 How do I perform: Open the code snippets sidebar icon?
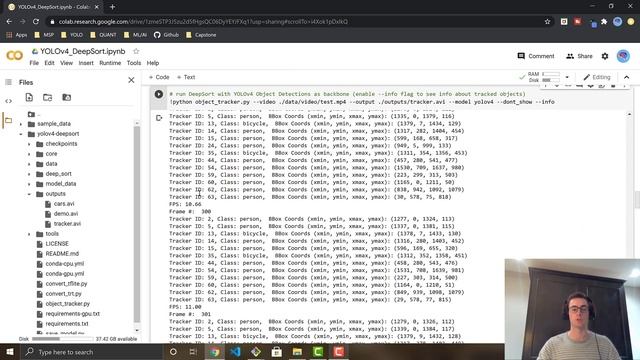[9, 101]
